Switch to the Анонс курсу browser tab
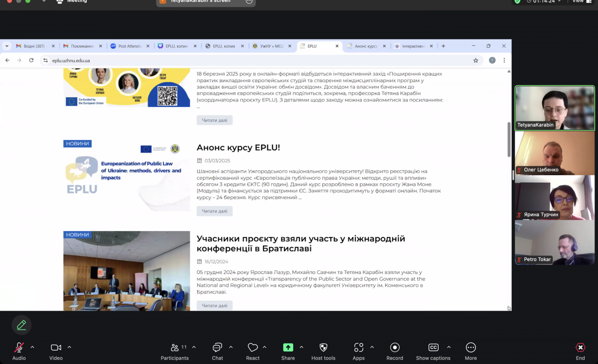Screen dimensions: 598x364 (x=365, y=45)
